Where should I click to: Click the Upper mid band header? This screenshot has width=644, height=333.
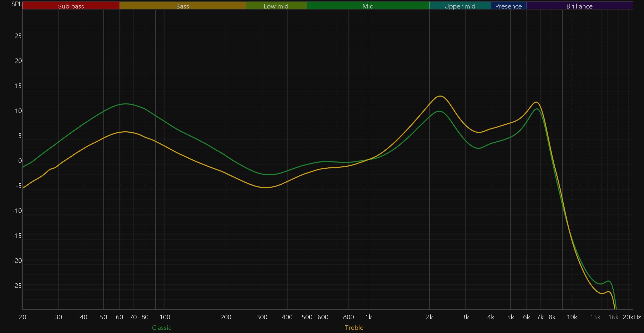click(460, 6)
